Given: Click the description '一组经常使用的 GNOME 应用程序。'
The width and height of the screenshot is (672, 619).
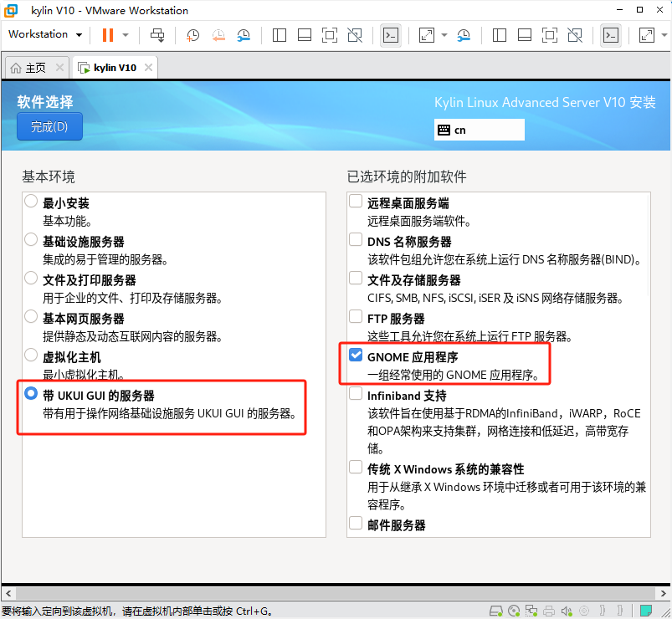Looking at the screenshot, I should click(454, 376).
